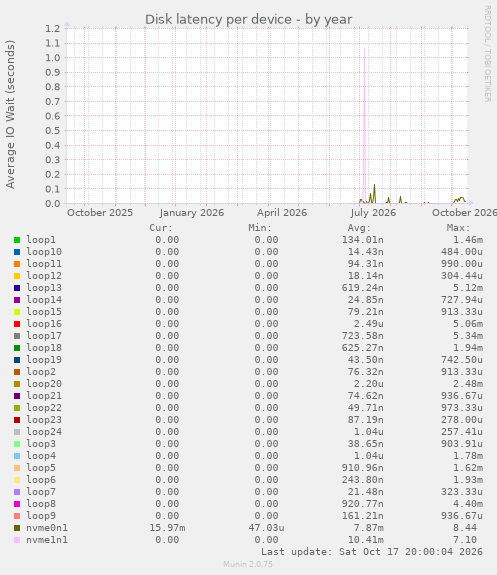Click the loop10 legend label
The image size is (497, 575).
click(44, 252)
